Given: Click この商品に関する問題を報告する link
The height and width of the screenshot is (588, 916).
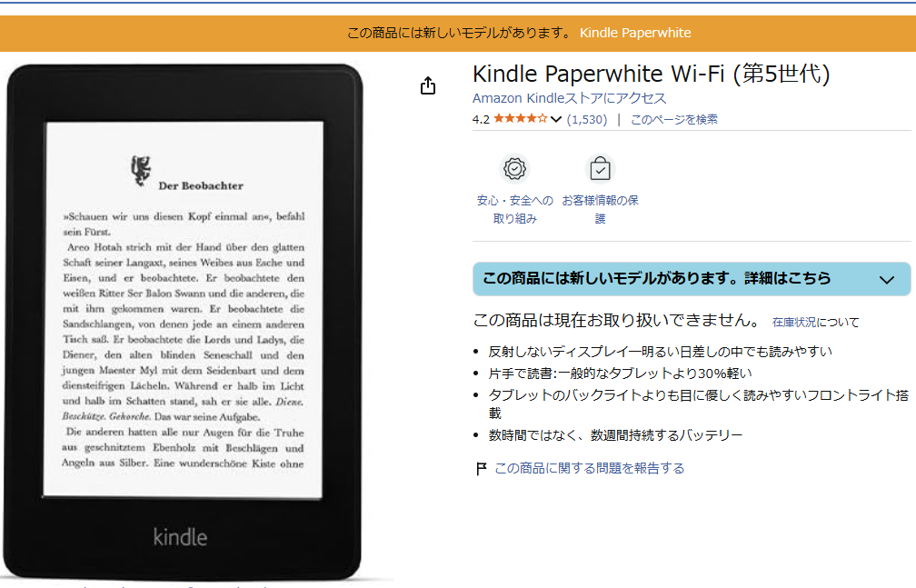Looking at the screenshot, I should pyautogui.click(x=590, y=468).
